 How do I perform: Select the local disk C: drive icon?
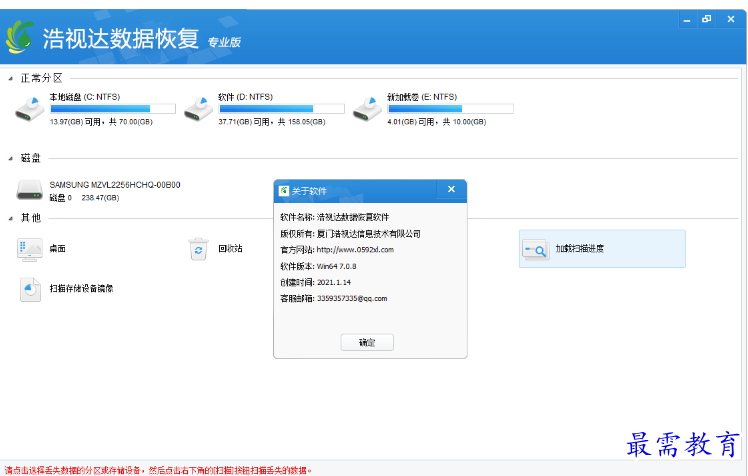(30, 109)
